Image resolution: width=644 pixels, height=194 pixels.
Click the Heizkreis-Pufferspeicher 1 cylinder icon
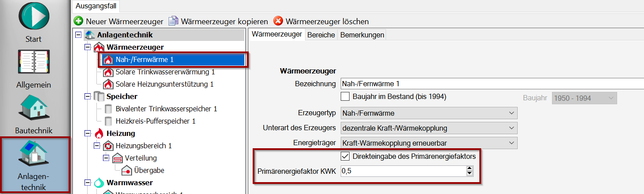pos(108,121)
